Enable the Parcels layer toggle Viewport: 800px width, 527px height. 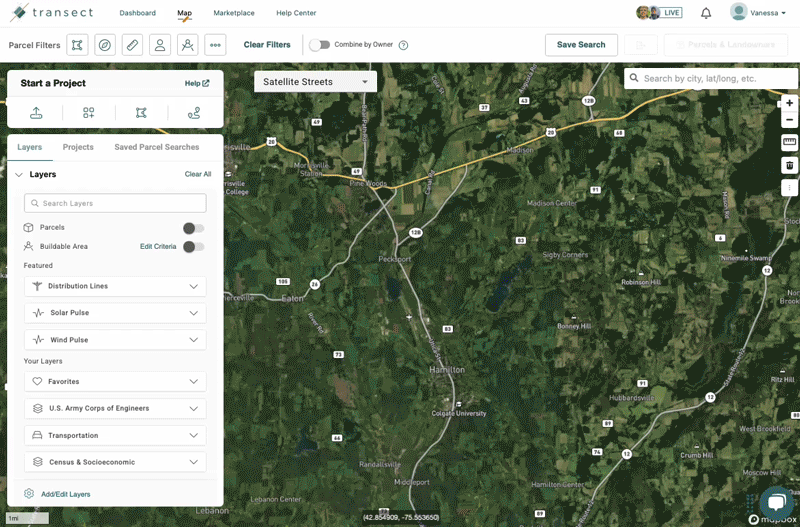pyautogui.click(x=193, y=228)
